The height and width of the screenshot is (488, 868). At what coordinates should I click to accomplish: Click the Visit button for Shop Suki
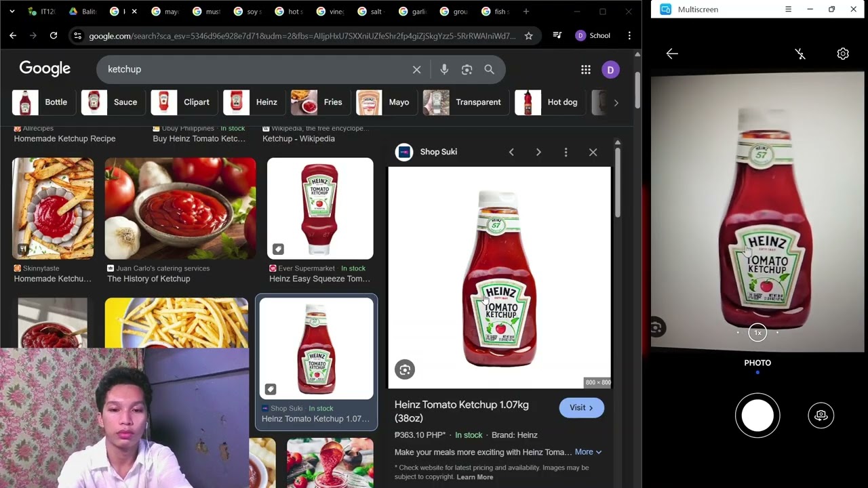coord(581,407)
